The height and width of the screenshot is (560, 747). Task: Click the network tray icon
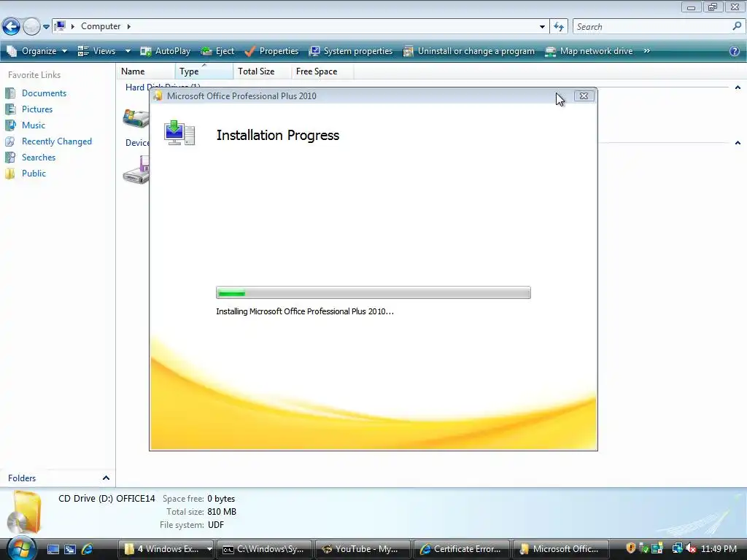[x=677, y=548]
